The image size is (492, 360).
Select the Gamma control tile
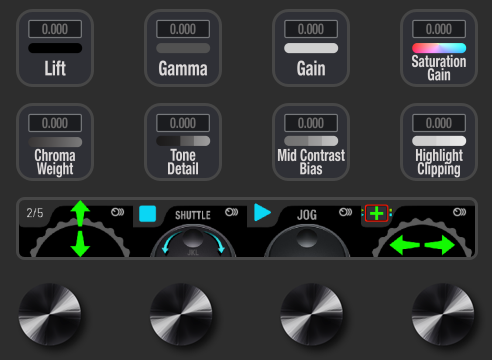(183, 48)
